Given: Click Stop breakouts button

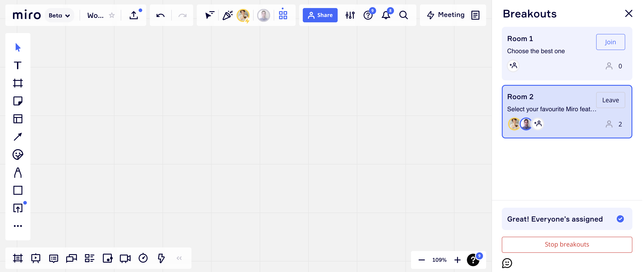Looking at the screenshot, I should pos(567,245).
